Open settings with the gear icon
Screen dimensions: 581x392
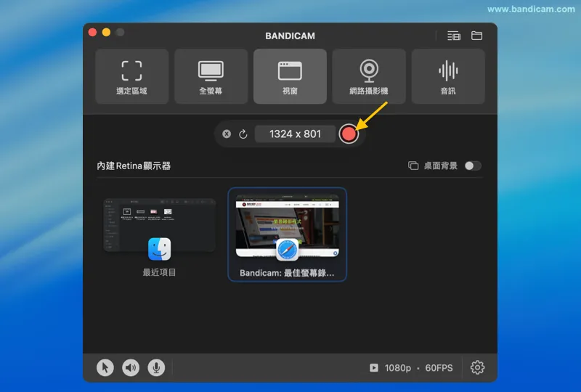click(477, 367)
